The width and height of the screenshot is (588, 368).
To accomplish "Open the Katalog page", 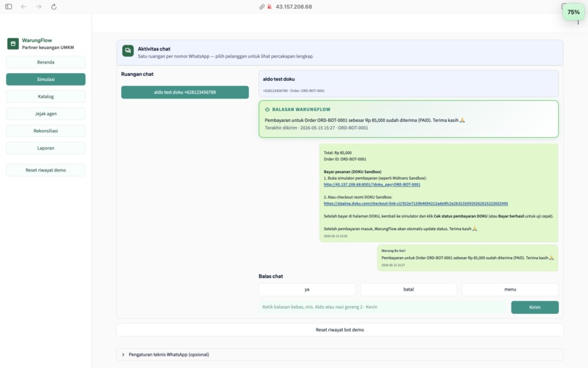I will (x=46, y=96).
